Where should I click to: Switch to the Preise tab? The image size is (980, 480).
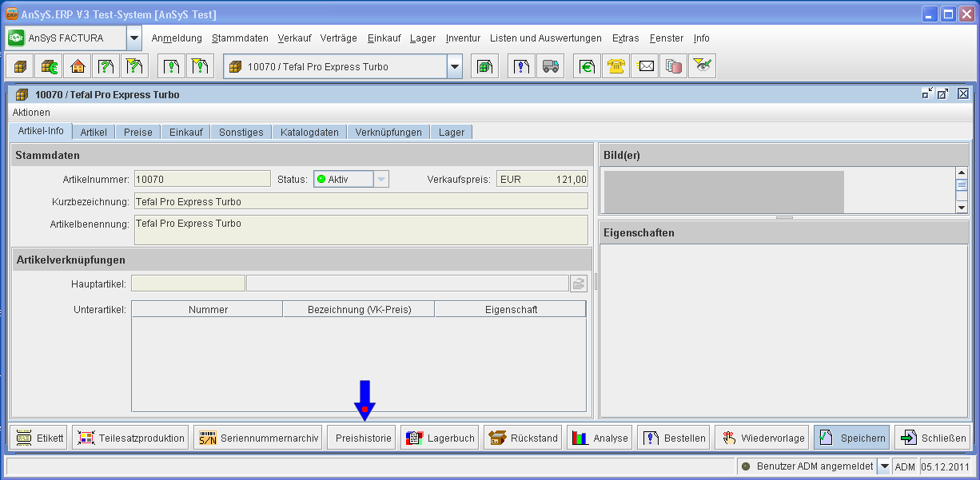click(137, 133)
